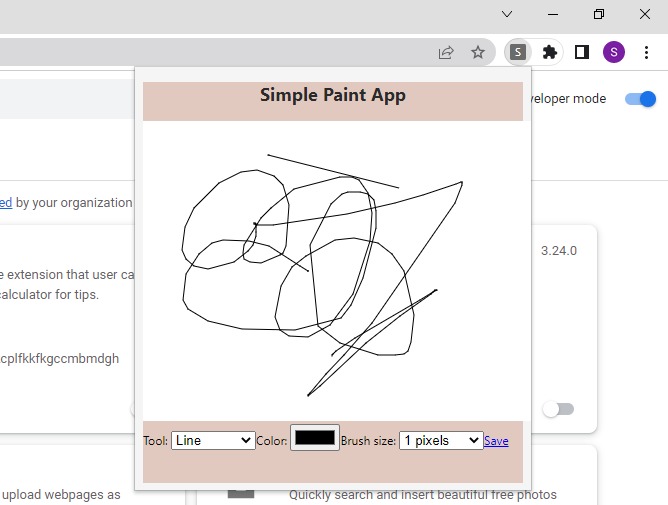Click the 'Brush size:' label

tap(368, 441)
